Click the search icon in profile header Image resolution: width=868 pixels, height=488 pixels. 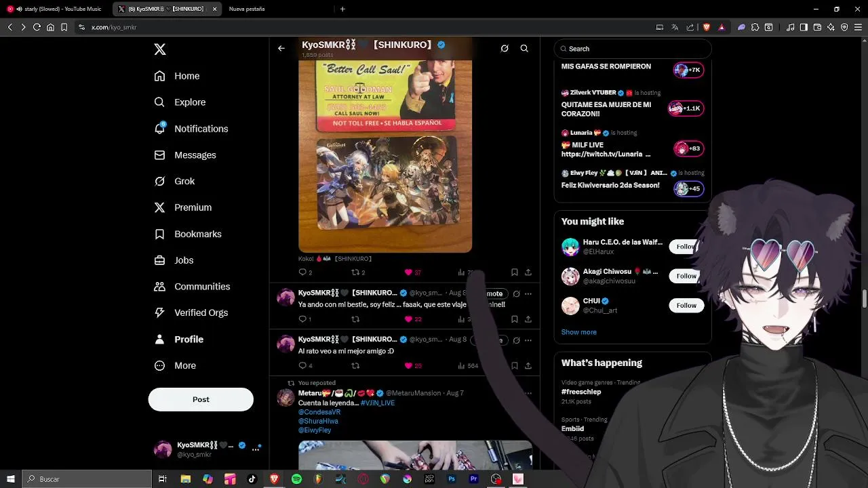524,48
